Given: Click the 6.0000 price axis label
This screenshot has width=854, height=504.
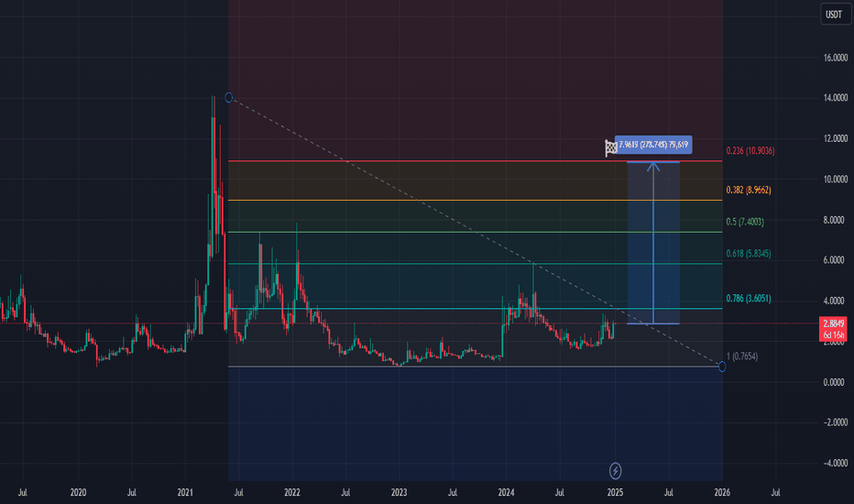Looking at the screenshot, I should (x=836, y=260).
